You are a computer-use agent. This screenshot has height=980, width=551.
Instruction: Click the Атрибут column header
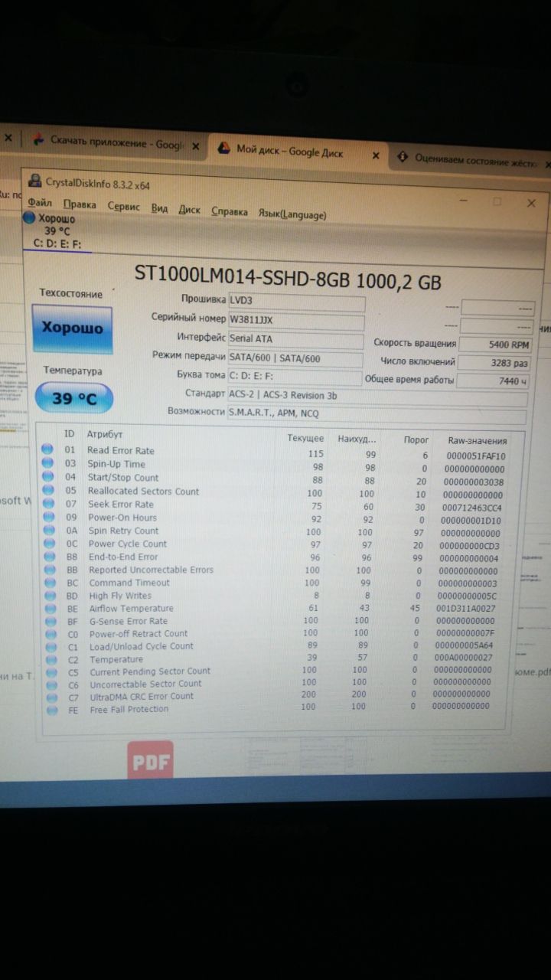click(105, 434)
